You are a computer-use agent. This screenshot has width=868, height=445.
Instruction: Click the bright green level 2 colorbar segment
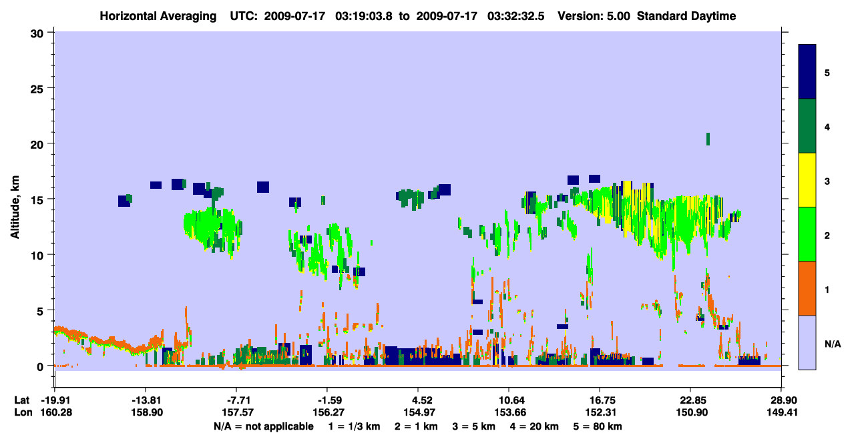pyautogui.click(x=807, y=234)
